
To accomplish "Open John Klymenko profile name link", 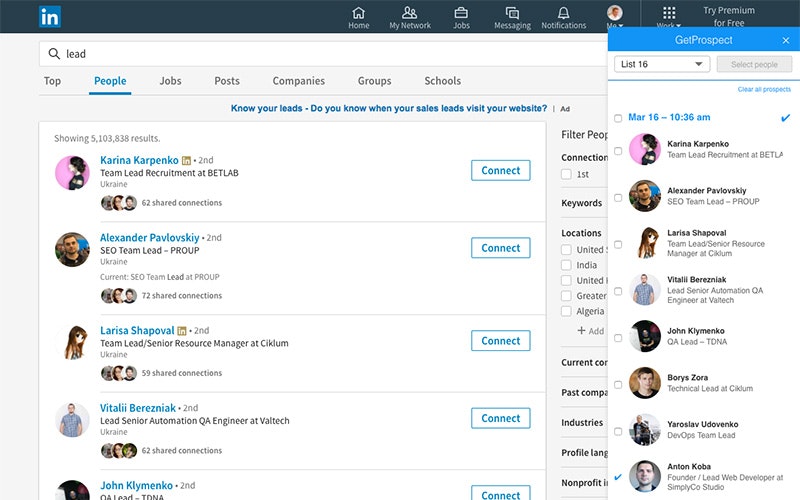I will [x=136, y=485].
